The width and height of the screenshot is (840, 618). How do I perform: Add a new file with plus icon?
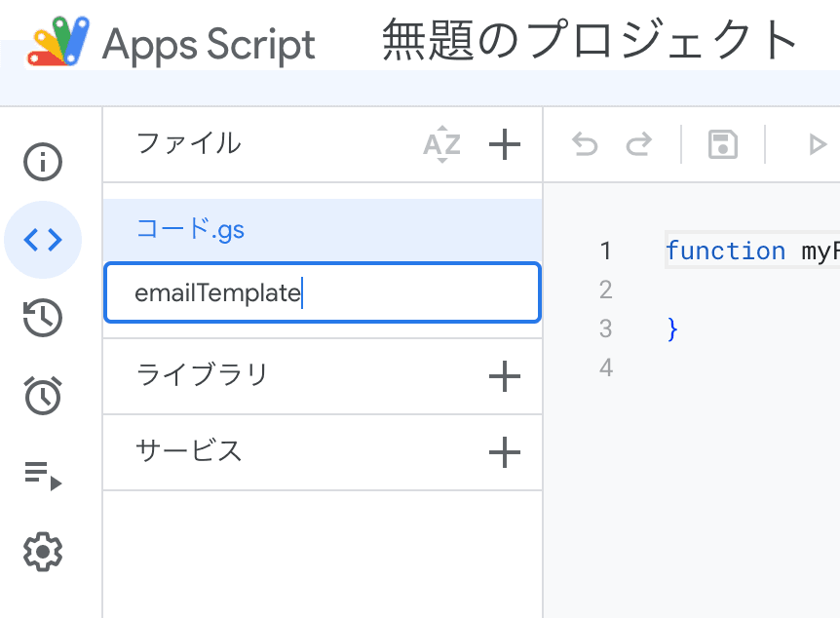tap(504, 145)
